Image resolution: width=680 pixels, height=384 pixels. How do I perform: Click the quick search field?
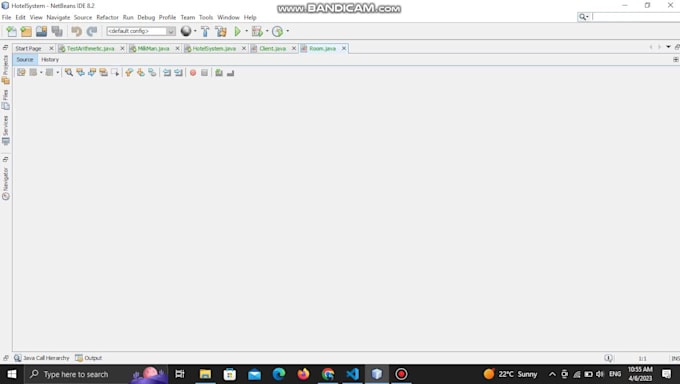pyautogui.click(x=636, y=16)
